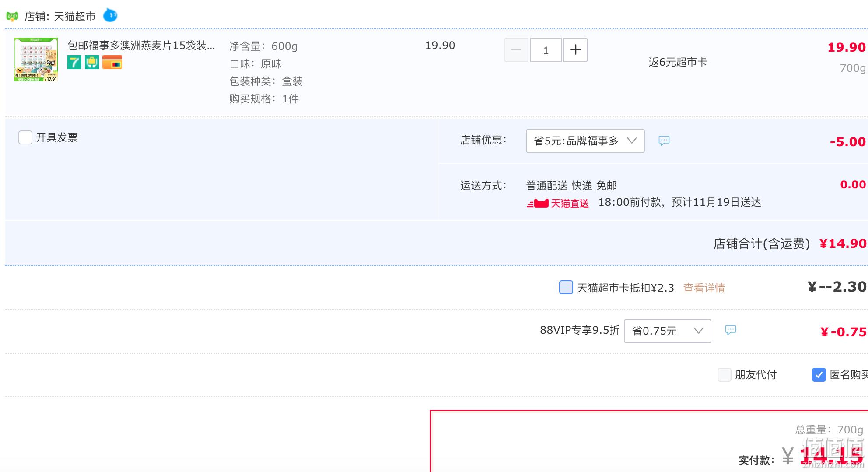Click the 店铺合计 ¥14.90 total
Image resolution: width=868 pixels, height=472 pixels.
(790, 243)
